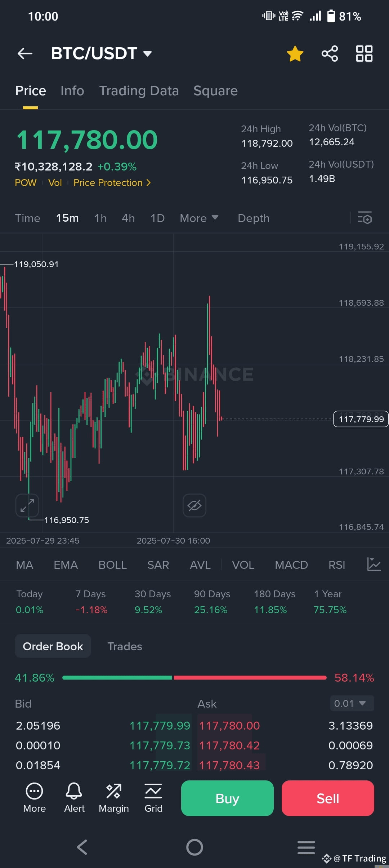Open the four-square grid menu icon
The image size is (389, 868).
coord(364,54)
